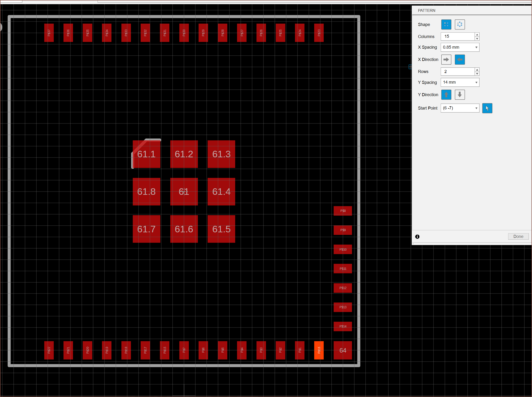This screenshot has height=397, width=532.
Task: Open the X Spacing dropdown
Action: [x=476, y=47]
